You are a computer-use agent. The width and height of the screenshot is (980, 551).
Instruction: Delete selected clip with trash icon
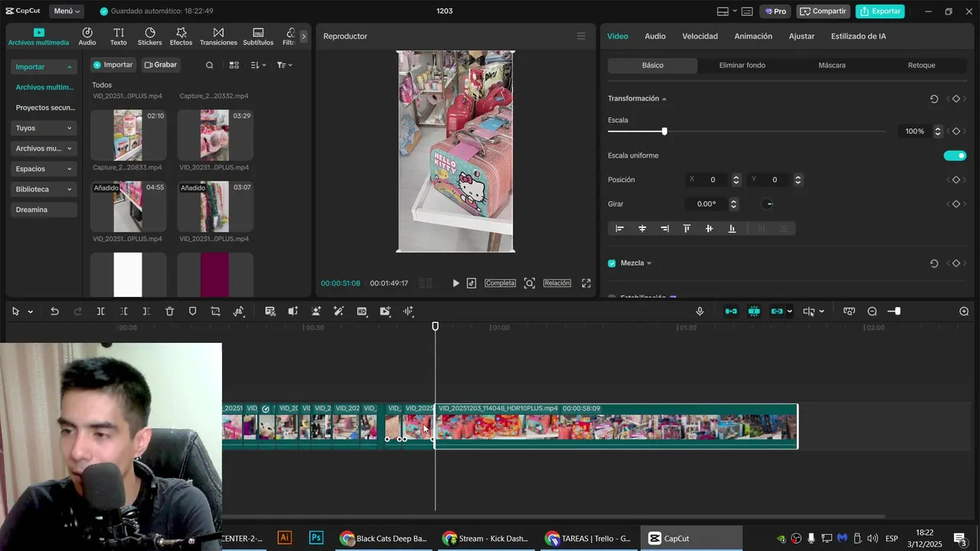pos(170,311)
